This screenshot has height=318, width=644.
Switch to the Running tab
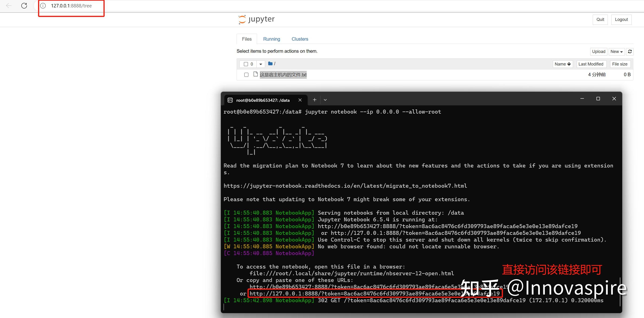click(271, 39)
